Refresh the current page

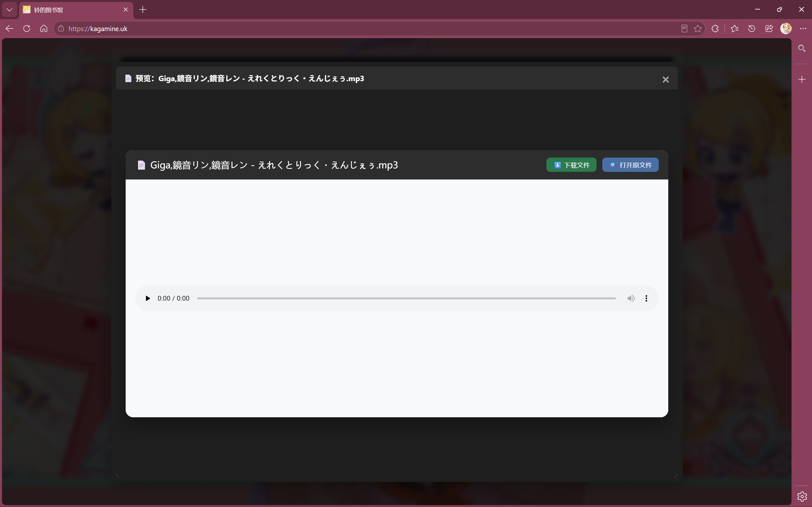click(27, 29)
